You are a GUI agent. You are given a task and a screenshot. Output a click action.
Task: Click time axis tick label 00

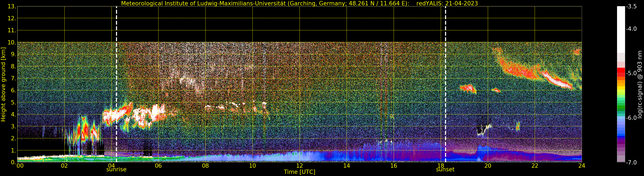20,166
